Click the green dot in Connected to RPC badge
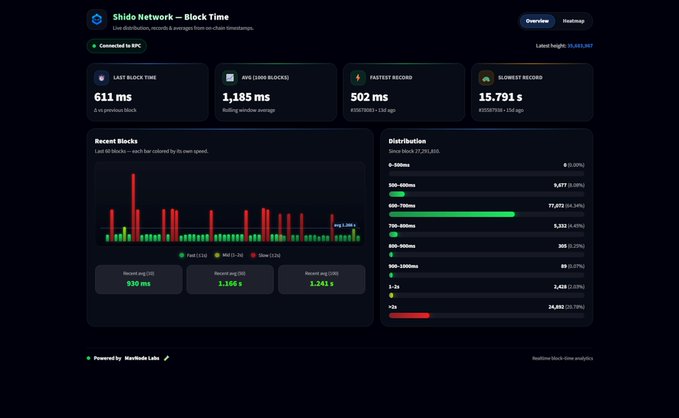 [x=94, y=46]
